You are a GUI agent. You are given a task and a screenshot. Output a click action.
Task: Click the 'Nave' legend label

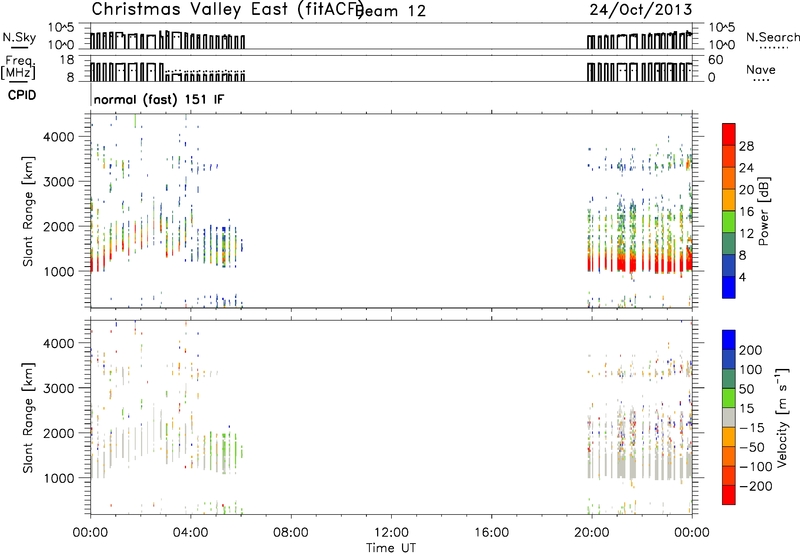[x=761, y=70]
